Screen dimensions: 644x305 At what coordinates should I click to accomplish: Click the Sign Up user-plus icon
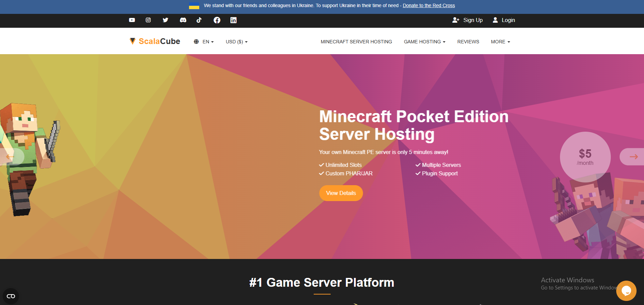(x=456, y=20)
